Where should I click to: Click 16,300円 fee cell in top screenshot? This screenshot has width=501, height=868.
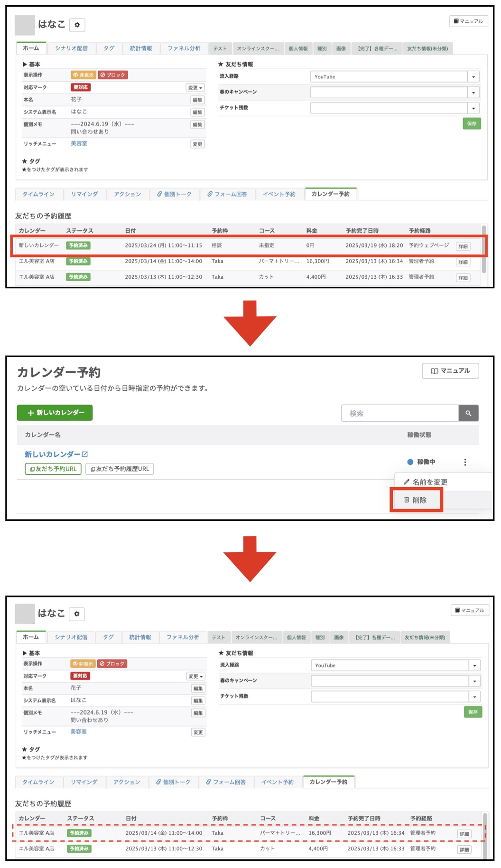coord(318,261)
